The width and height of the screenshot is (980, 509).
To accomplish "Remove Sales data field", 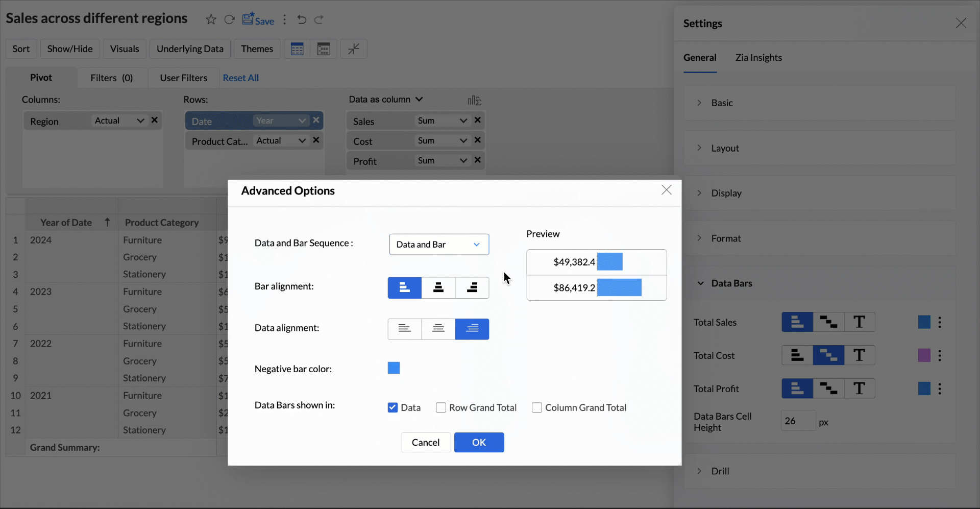I will (478, 120).
